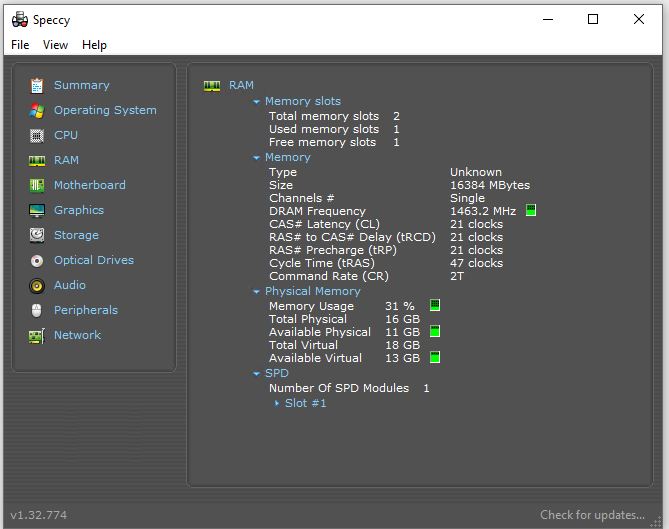Click the Peripherals mouse icon
This screenshot has height=529, width=669.
click(x=37, y=311)
